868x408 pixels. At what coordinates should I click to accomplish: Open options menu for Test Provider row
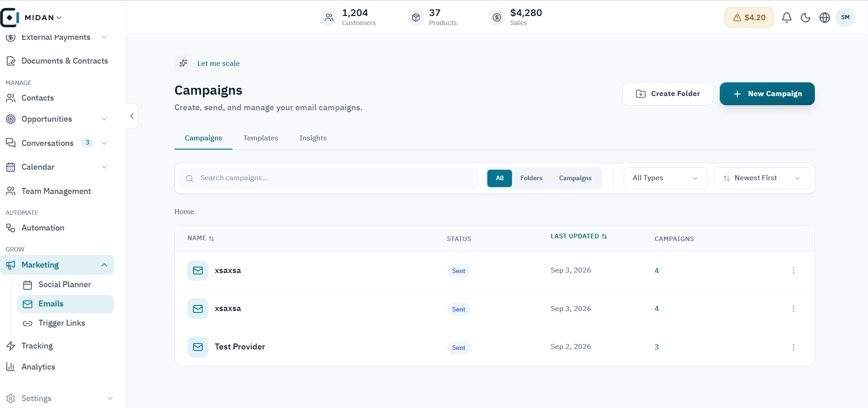pos(793,347)
